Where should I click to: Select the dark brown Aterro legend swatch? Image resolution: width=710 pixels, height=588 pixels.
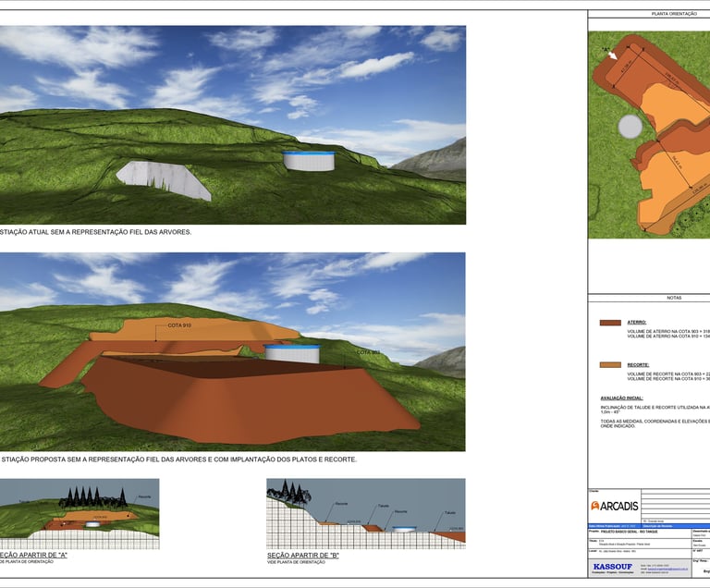610,323
